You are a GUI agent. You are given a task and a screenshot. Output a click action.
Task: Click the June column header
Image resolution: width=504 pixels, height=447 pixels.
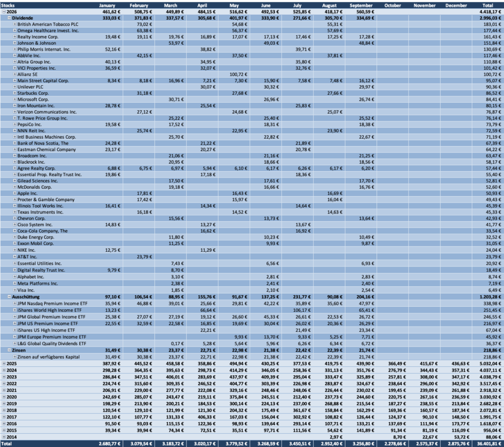click(265, 5)
